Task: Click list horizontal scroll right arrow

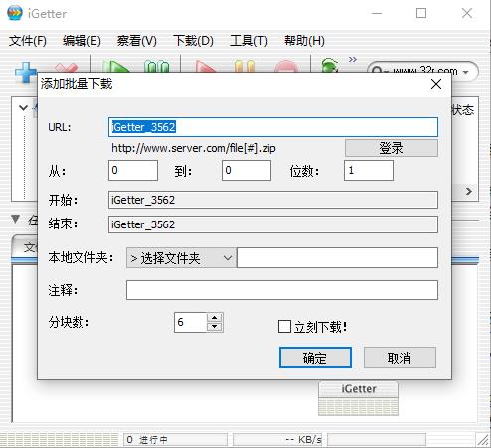Action: (x=469, y=191)
